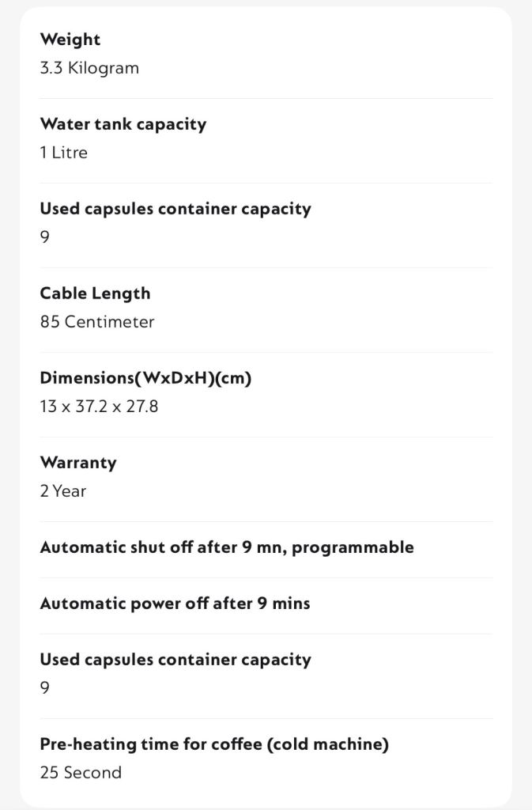Select Automatic power off after 9 mins

175,604
